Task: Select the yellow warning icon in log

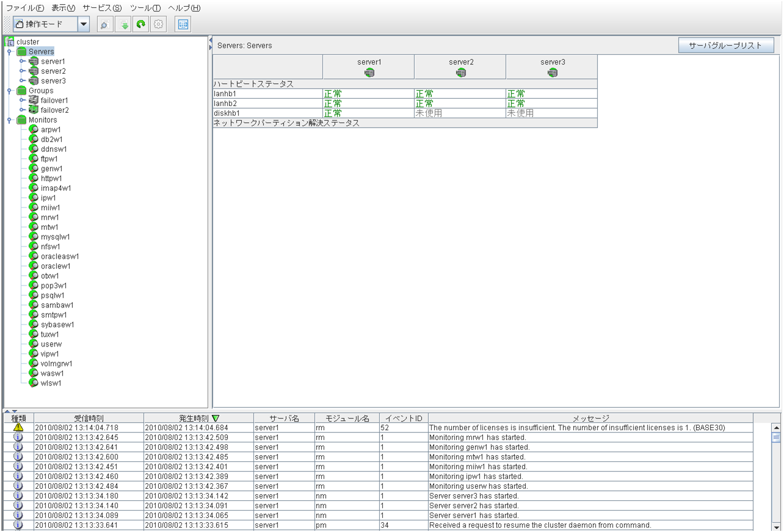Action: coord(18,428)
